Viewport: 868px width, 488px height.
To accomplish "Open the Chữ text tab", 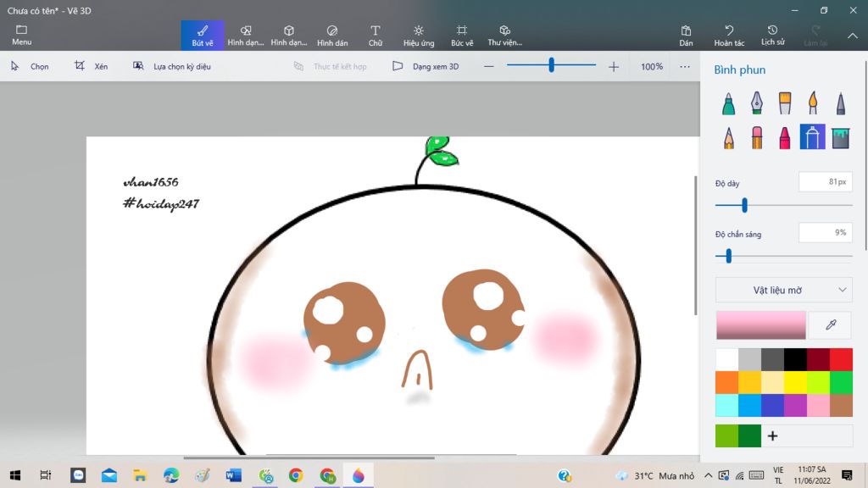I will [x=376, y=36].
